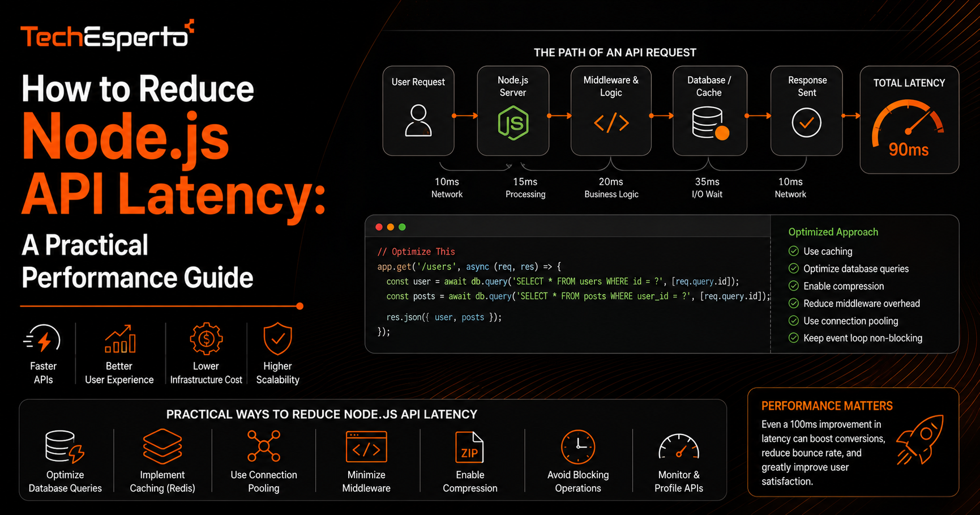Click the 'PERFORMANCE MATTERS' heading

827,406
